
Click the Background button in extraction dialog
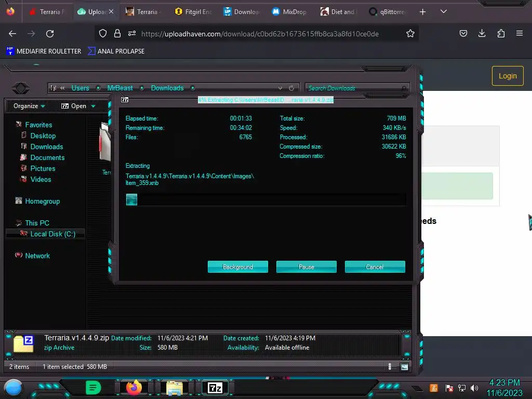(237, 267)
